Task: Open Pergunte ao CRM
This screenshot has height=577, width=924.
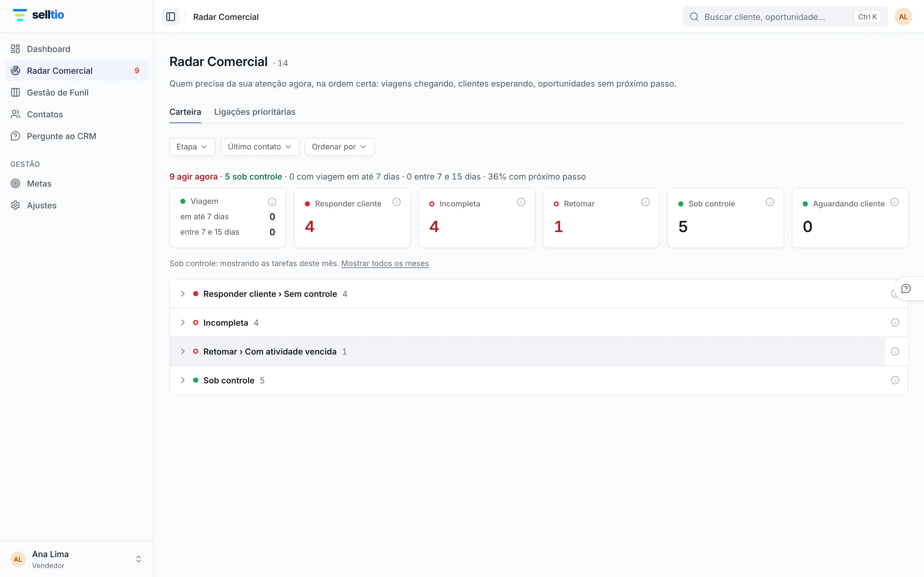Action: (76, 136)
